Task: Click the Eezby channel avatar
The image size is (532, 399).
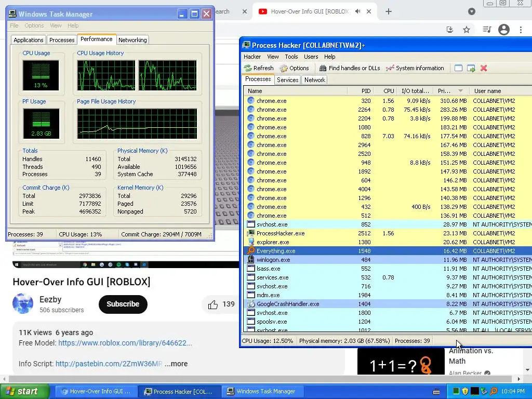Action: click(23, 303)
